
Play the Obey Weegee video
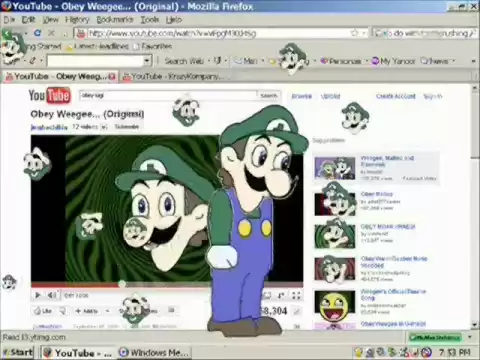coord(38,295)
